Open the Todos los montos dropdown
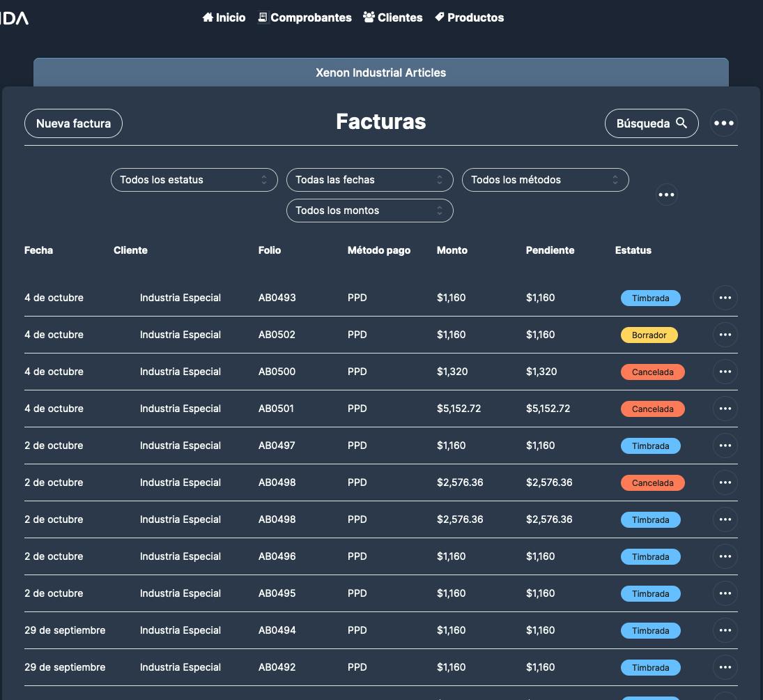Viewport: 763px width, 700px height. pos(369,211)
